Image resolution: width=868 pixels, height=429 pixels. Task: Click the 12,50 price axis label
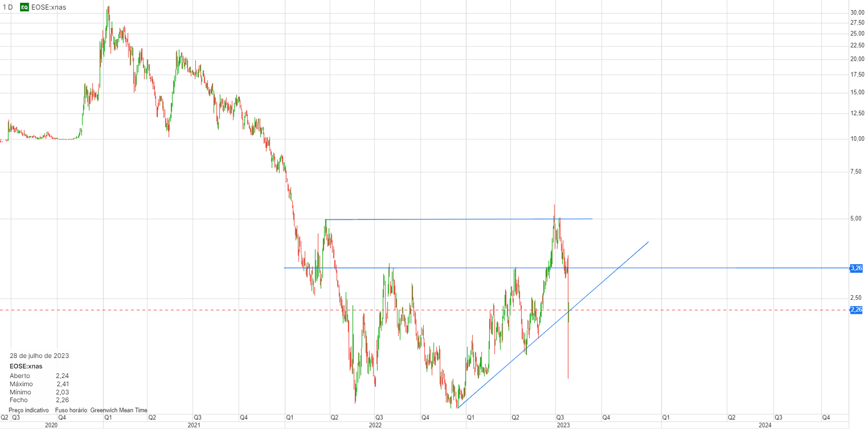(857, 113)
